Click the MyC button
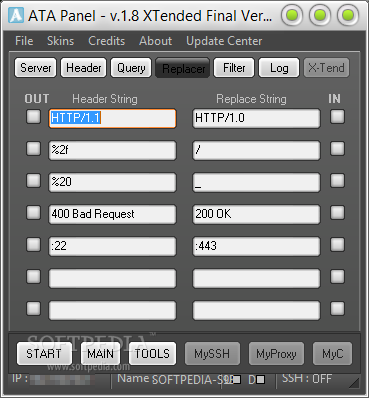Screen dimensions: 369x398 click(332, 354)
